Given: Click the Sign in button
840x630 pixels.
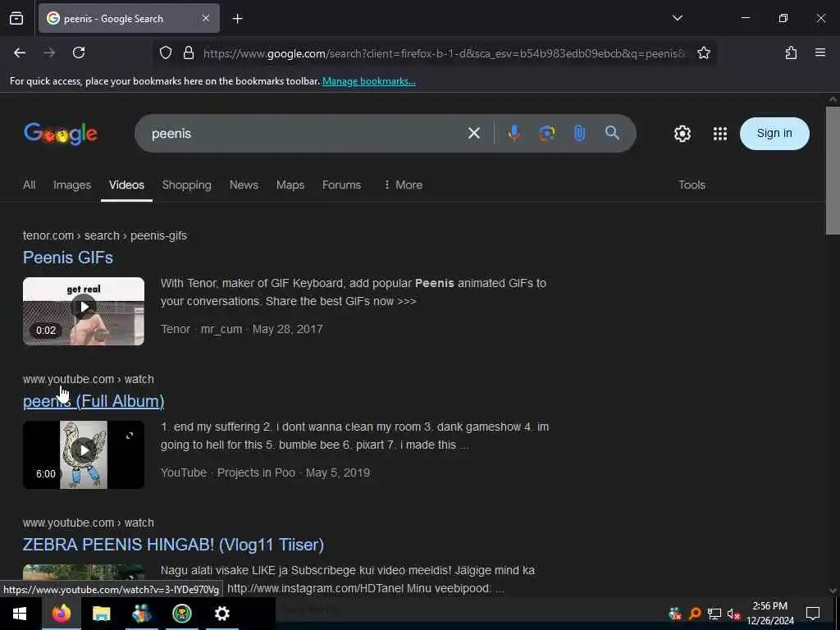Looking at the screenshot, I should 774,134.
